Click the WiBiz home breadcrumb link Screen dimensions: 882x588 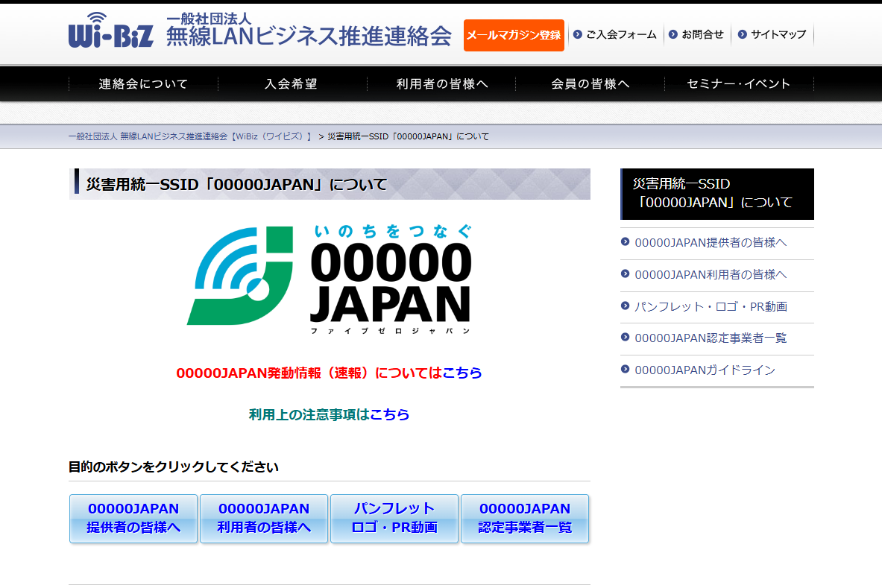tap(190, 136)
